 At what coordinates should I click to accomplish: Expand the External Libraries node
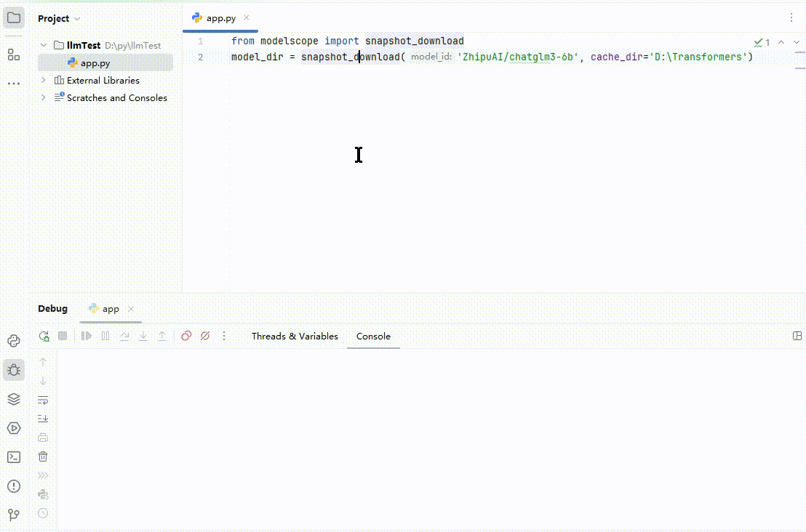[44, 80]
